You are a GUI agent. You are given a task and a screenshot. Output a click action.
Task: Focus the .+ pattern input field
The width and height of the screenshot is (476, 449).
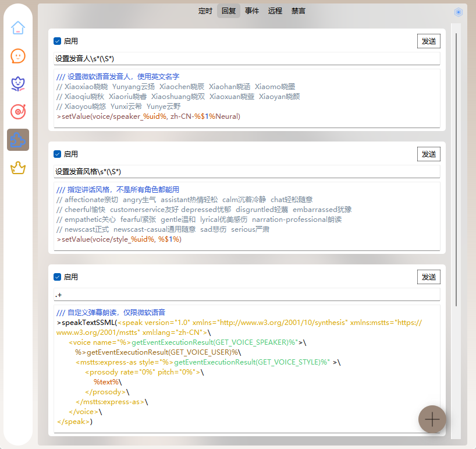pos(247,295)
